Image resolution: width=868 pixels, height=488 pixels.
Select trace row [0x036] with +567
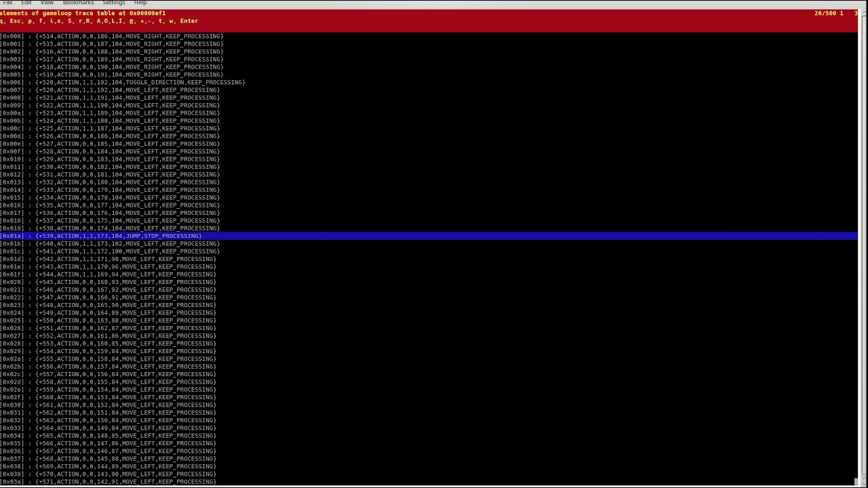point(108,451)
